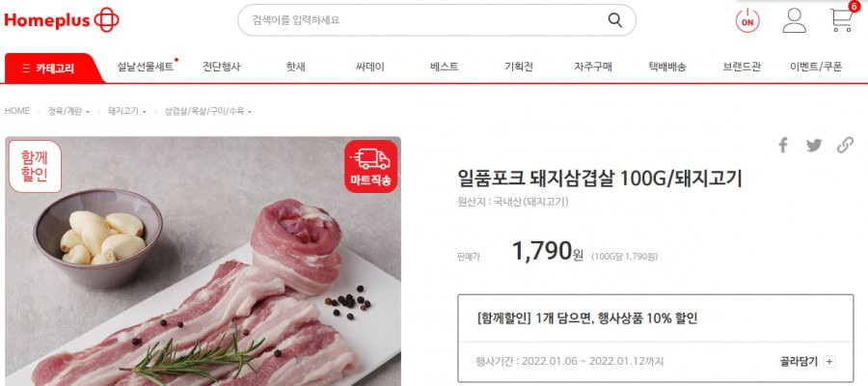This screenshot has height=386, width=868.
Task: Click the Homeplus logo
Action: [62, 20]
